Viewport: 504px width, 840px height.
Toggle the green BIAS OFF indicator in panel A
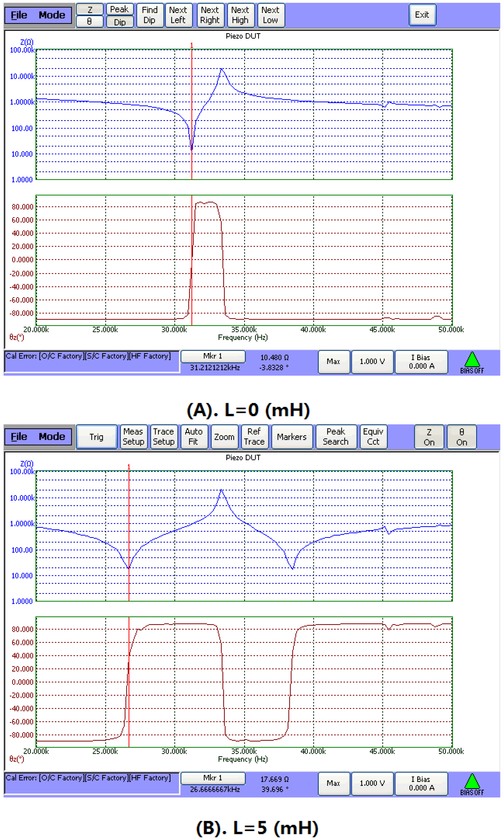point(472,363)
